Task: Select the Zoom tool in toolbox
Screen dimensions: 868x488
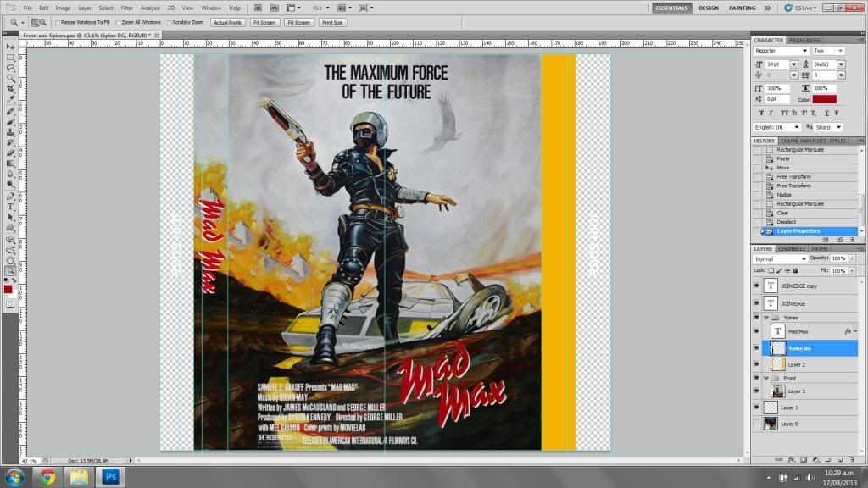Action: 10,270
